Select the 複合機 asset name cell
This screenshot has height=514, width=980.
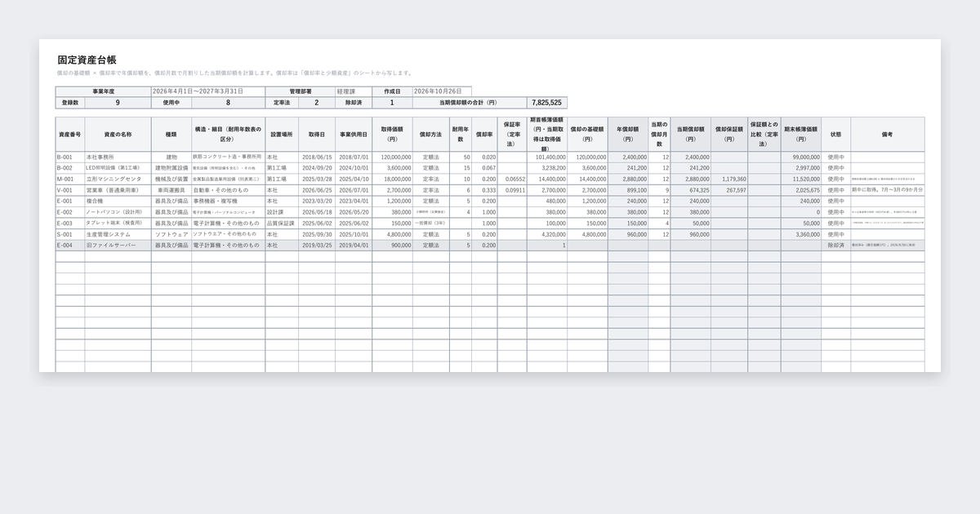118,201
